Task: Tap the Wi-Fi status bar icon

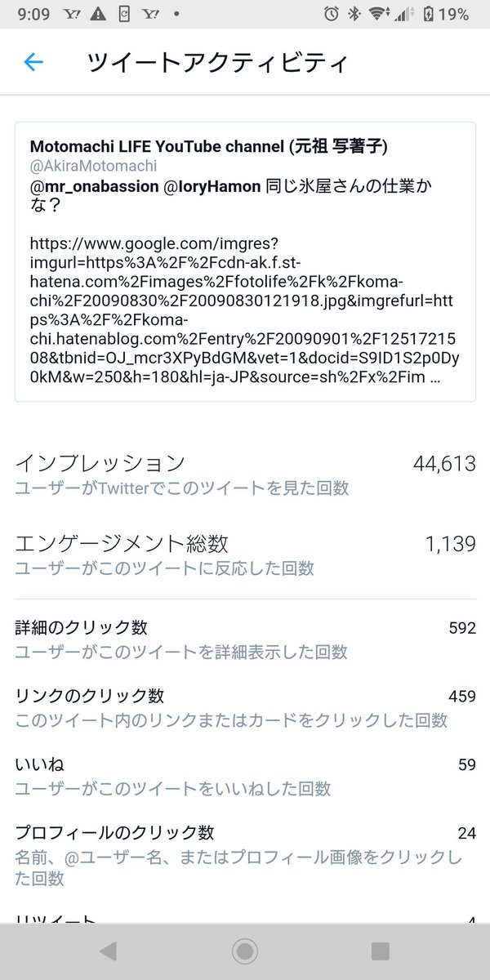Action: tap(376, 14)
